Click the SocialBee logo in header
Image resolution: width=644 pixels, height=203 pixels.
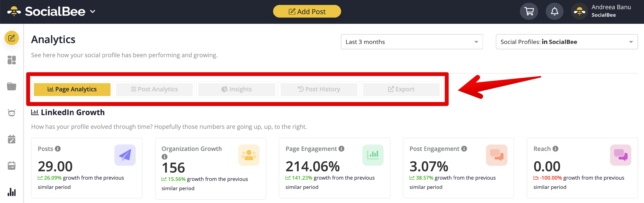[46, 11]
